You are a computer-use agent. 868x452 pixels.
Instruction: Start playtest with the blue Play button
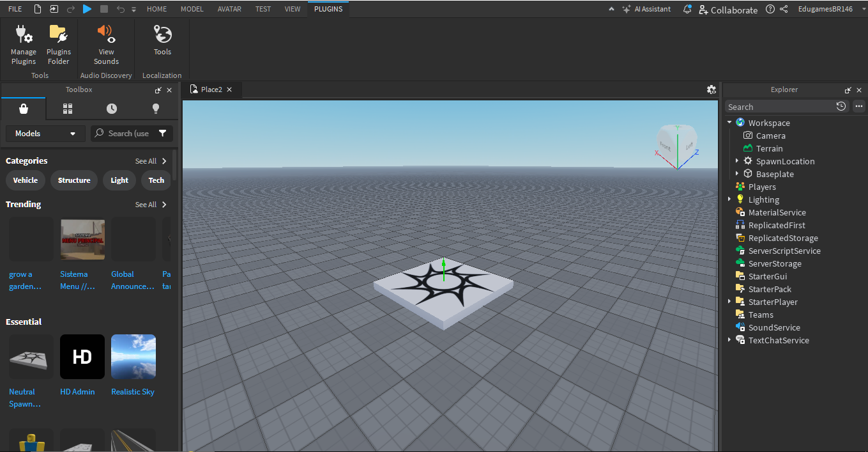(88, 9)
